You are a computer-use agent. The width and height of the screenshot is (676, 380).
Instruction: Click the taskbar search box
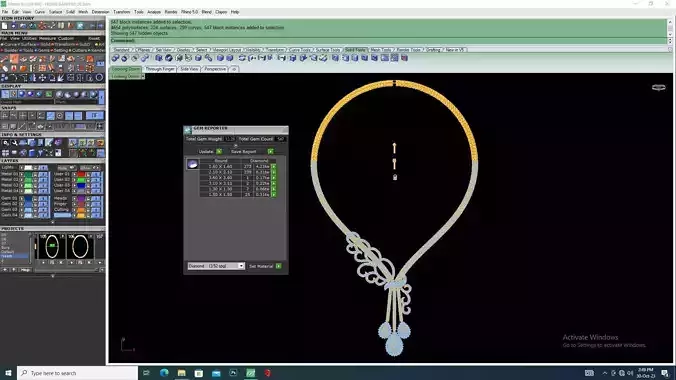click(x=78, y=373)
